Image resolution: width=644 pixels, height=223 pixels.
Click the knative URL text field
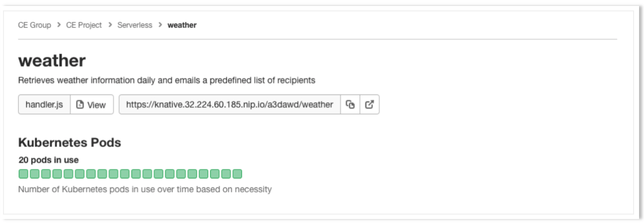(x=230, y=105)
